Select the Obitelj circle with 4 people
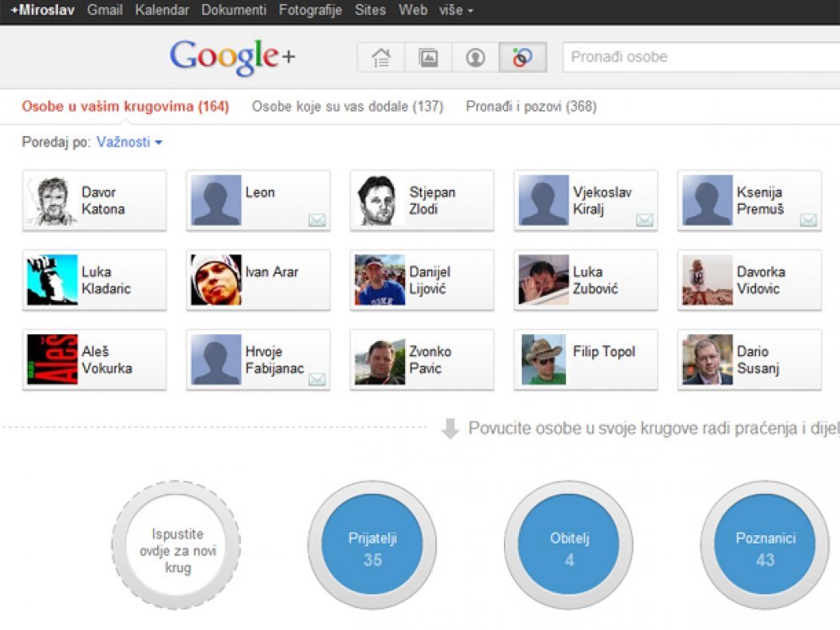 pos(569,545)
